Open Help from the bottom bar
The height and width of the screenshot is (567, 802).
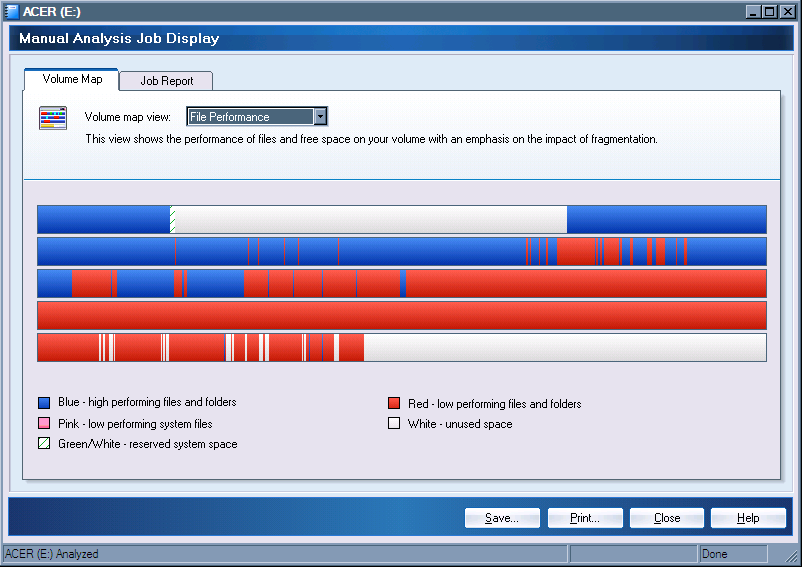[x=748, y=518]
